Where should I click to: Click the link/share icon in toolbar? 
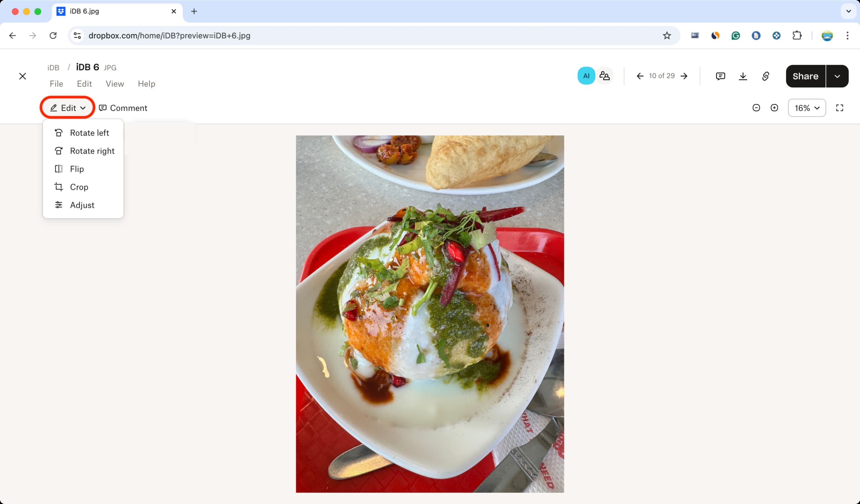(x=766, y=76)
